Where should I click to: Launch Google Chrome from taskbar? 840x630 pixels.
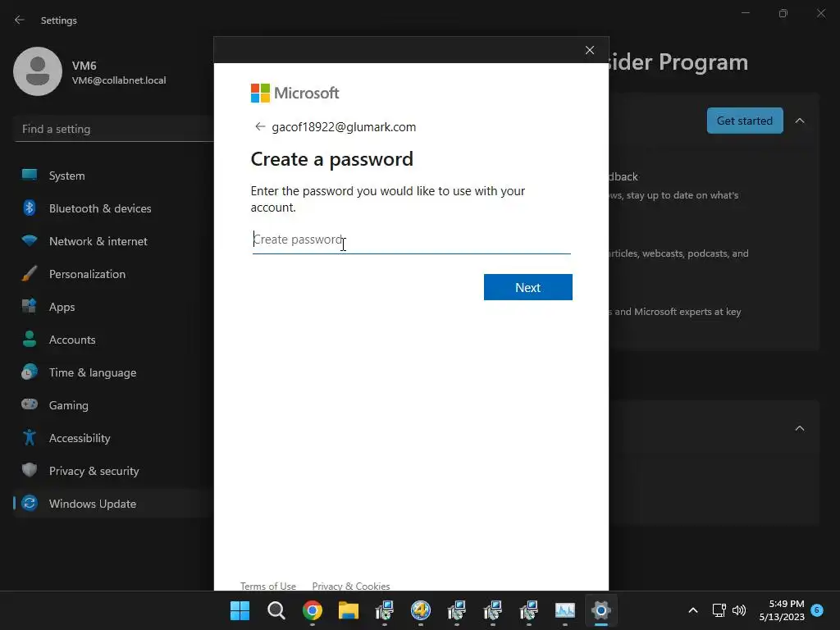pos(313,610)
